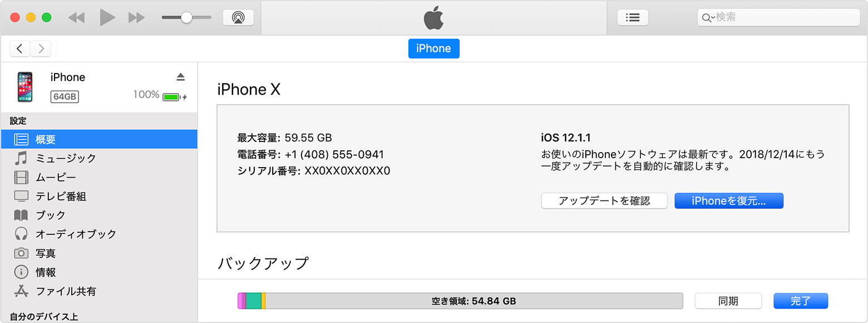Go back with the left chevron
The image size is (868, 323).
pyautogui.click(x=20, y=48)
